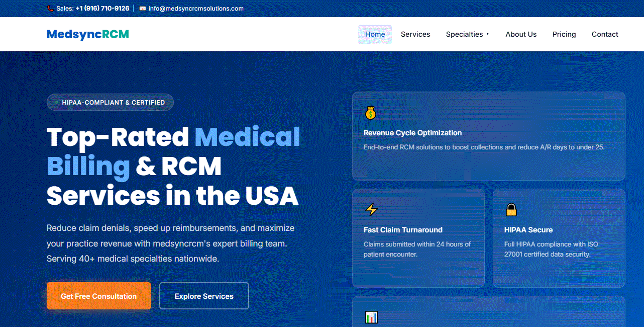644x327 pixels.
Task: Click the HIPAA-Compliant & Certified badge
Action: coord(110,102)
